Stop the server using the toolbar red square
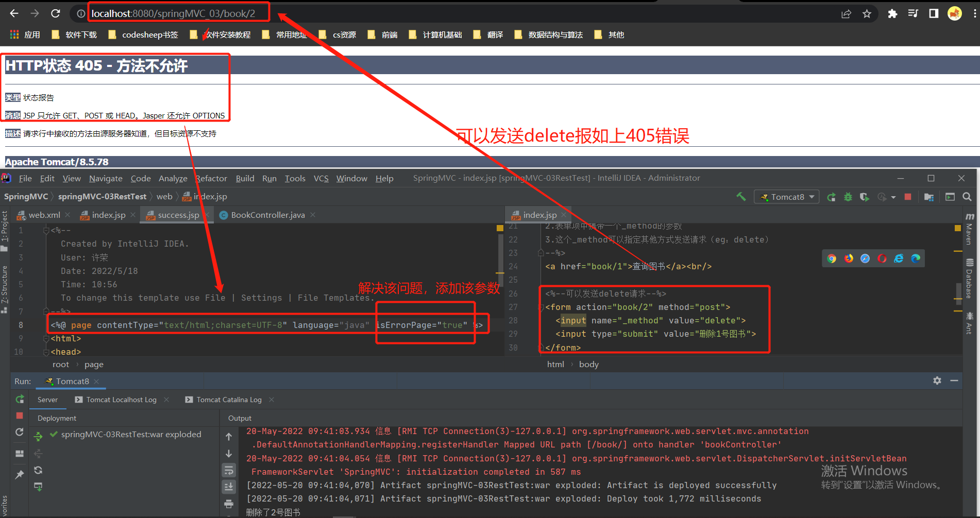Image resolution: width=980 pixels, height=518 pixels. (x=908, y=197)
